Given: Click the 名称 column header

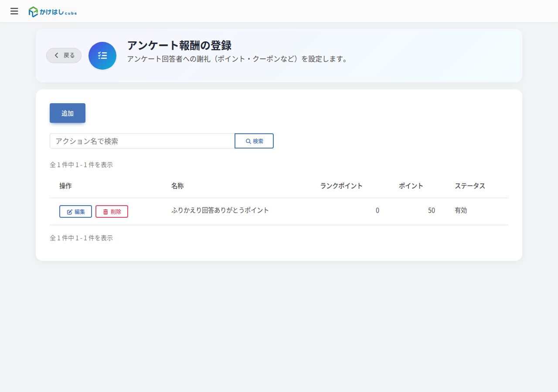Looking at the screenshot, I should tap(177, 186).
